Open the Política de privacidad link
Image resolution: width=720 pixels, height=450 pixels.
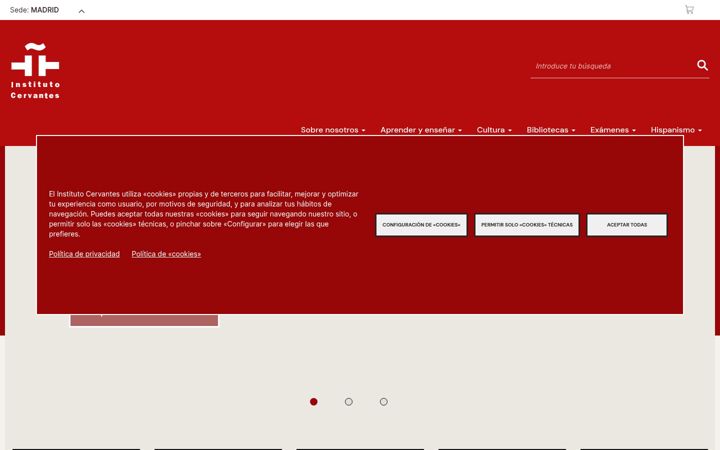(84, 254)
